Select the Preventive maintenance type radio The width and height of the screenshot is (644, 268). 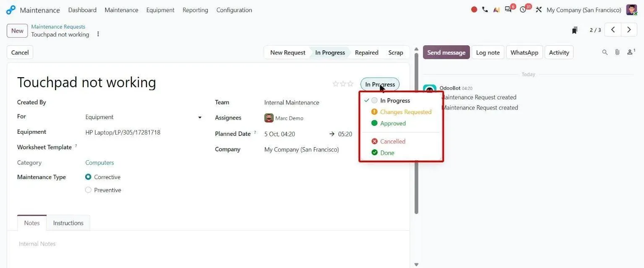[88, 190]
